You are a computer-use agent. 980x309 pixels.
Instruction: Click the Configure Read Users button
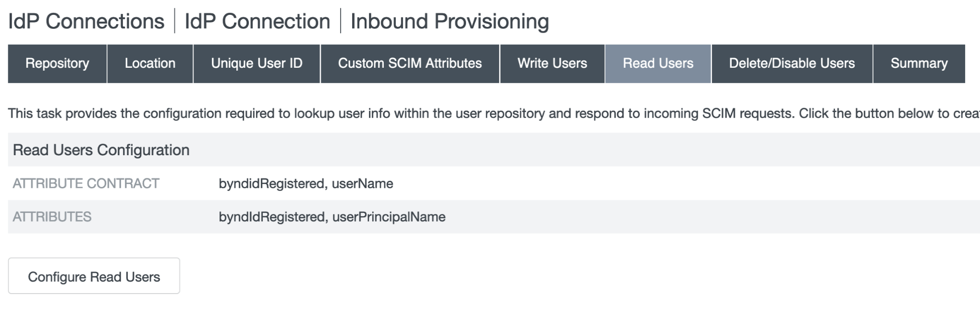tap(94, 276)
